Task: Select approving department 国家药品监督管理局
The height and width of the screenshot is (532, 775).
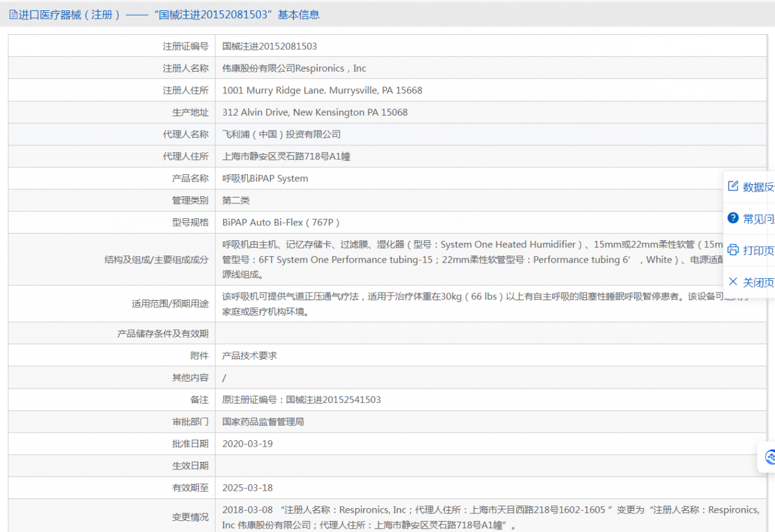Action: pos(263,422)
